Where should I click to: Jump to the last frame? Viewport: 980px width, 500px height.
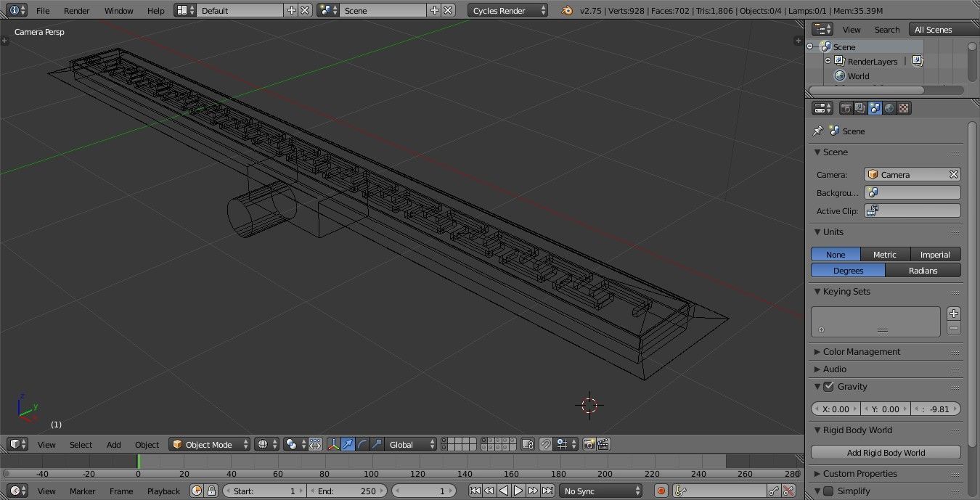pyautogui.click(x=547, y=491)
